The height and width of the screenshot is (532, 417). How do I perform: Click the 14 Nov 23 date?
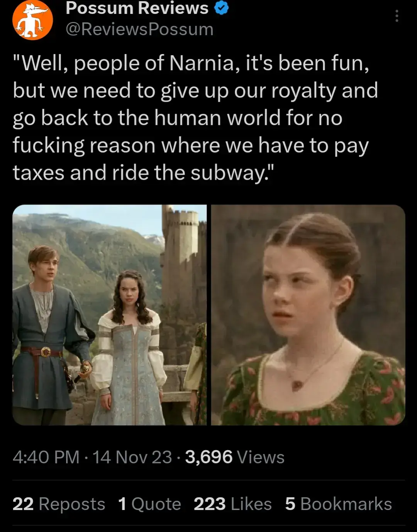[x=132, y=457]
